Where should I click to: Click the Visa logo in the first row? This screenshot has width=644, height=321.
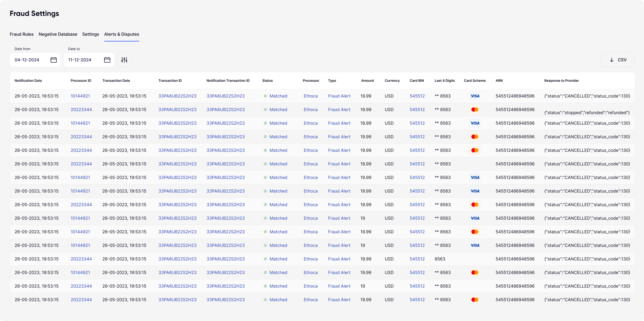(475, 96)
